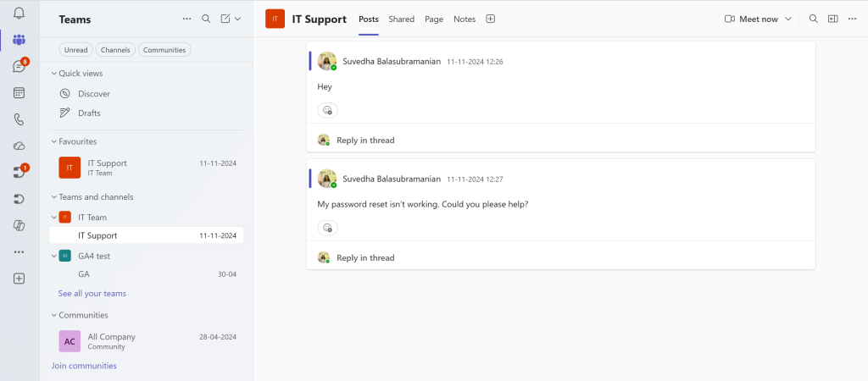
Task: Filter by Channels pill
Action: 115,50
